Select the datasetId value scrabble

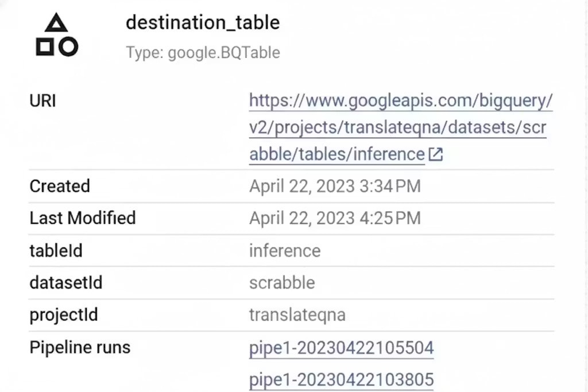point(282,282)
